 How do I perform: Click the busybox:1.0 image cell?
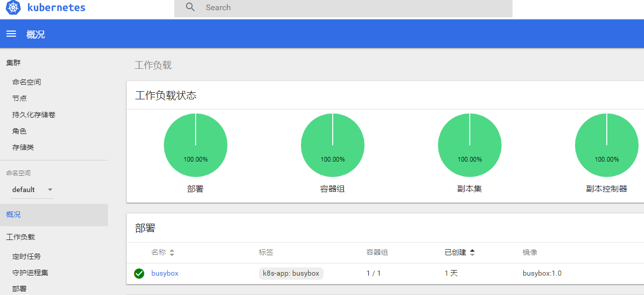point(542,273)
